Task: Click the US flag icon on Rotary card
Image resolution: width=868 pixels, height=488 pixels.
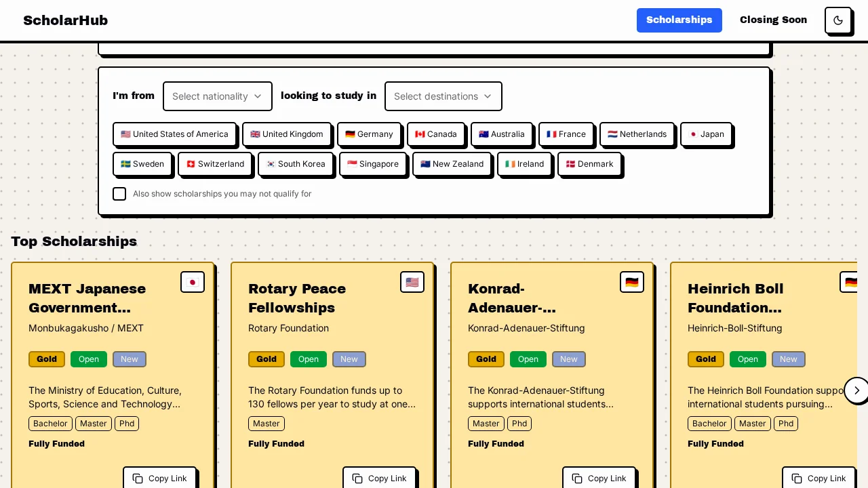Action: 412,282
